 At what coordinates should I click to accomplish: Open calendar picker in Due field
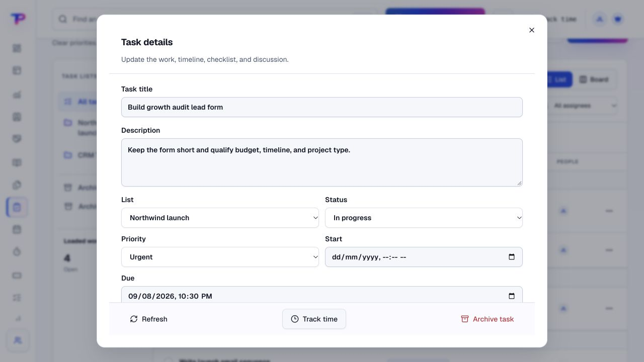512,296
